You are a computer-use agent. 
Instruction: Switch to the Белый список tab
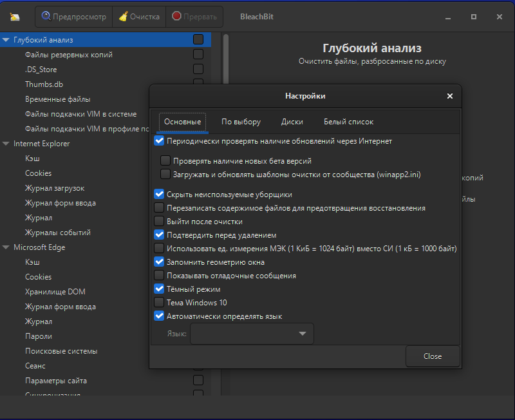point(348,122)
